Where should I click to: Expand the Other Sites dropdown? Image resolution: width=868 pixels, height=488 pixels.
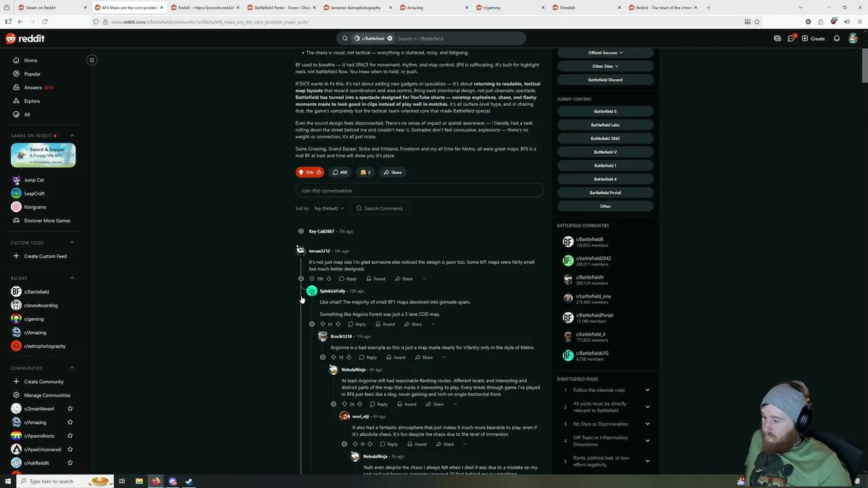605,66
